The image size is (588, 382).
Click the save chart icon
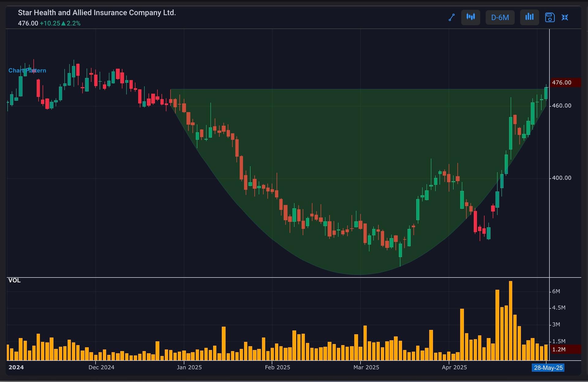click(550, 17)
